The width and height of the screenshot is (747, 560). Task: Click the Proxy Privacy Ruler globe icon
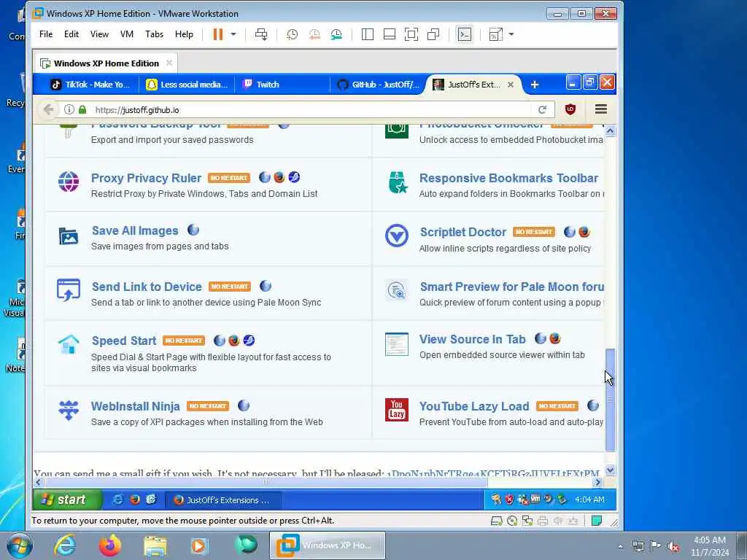(x=69, y=182)
